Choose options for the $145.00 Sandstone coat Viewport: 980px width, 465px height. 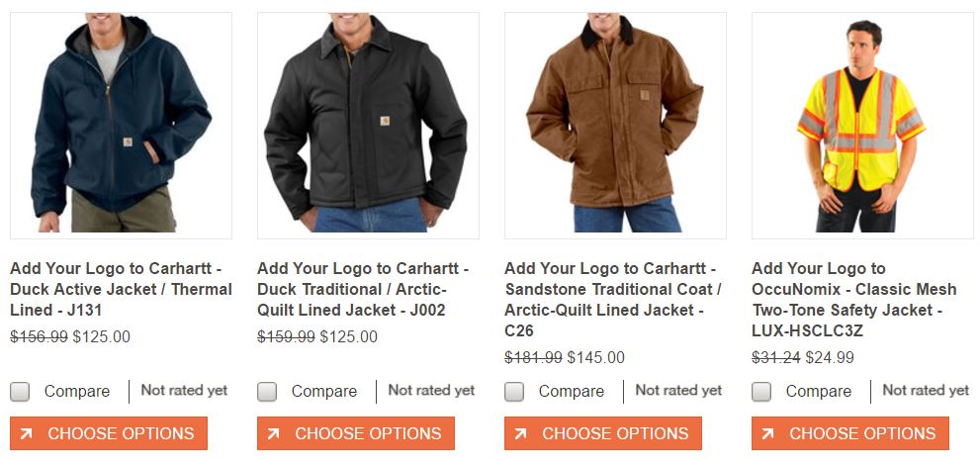pyautogui.click(x=603, y=433)
